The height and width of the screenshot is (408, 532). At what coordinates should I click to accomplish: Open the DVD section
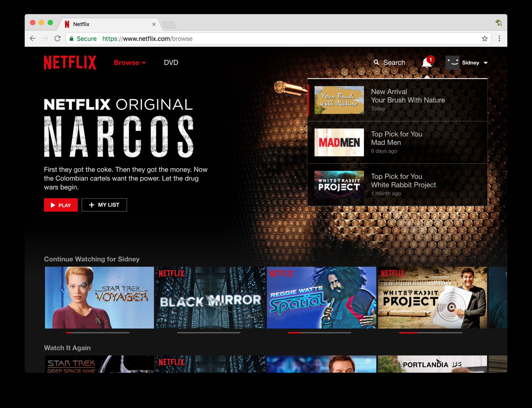[171, 63]
